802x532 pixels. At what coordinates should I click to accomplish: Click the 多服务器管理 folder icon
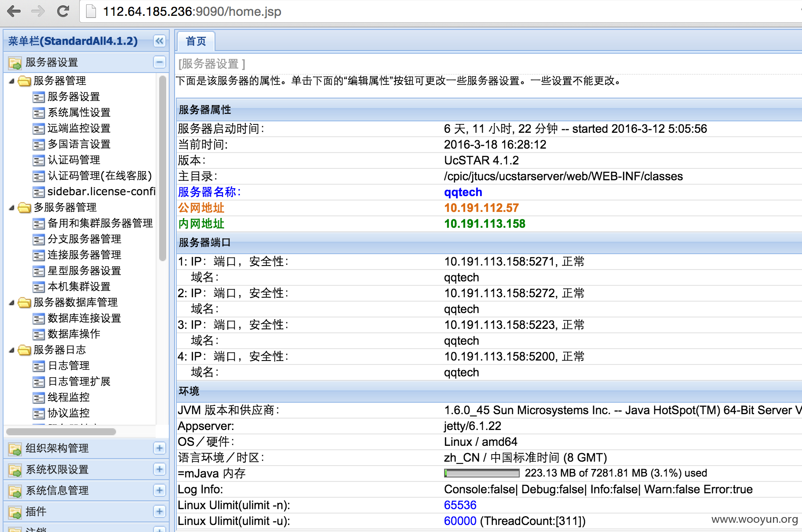(x=25, y=208)
